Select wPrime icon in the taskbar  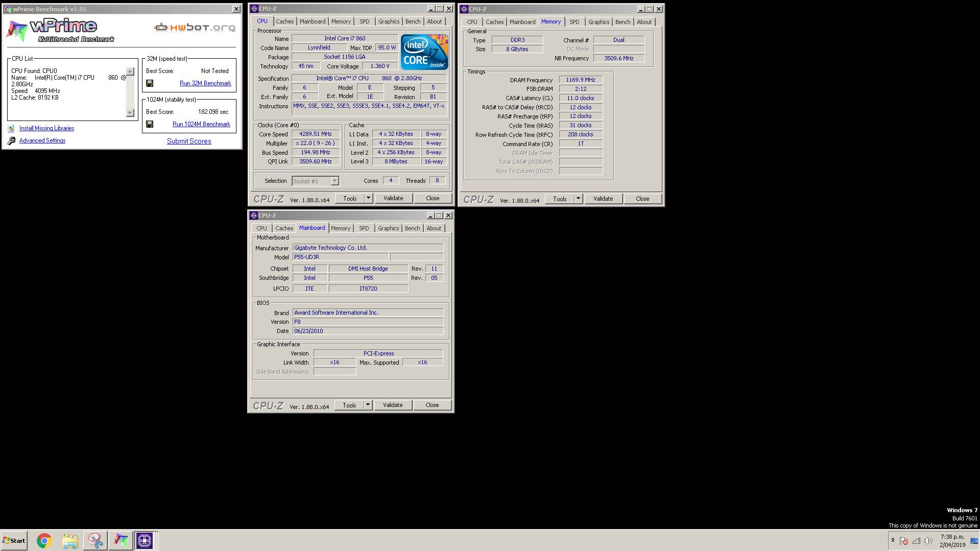[x=121, y=541]
